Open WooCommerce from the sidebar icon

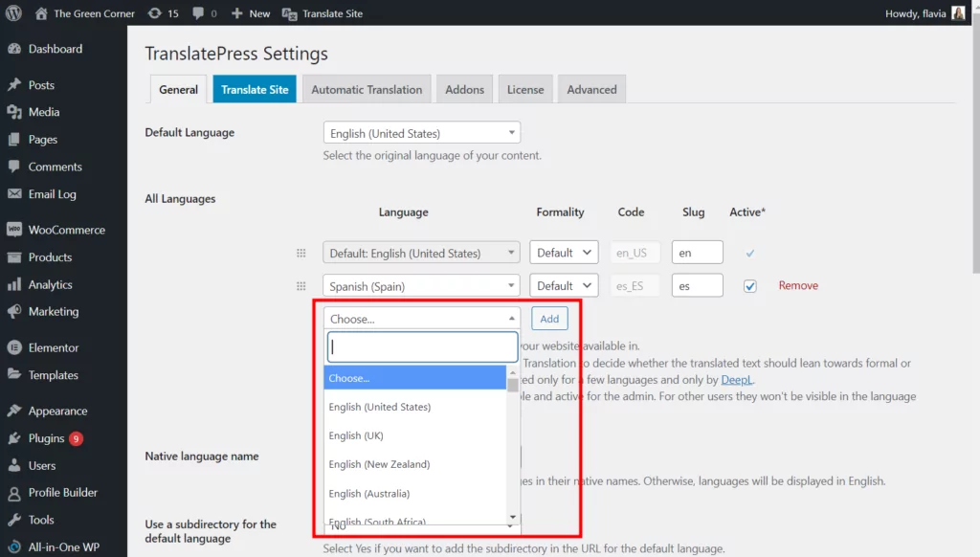click(14, 230)
